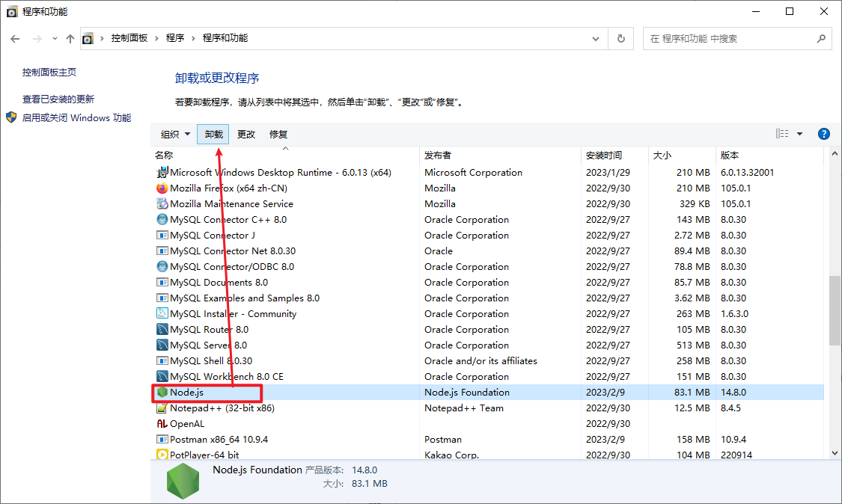The height and width of the screenshot is (504, 842).
Task: Select MySQL Connector Net 8.0.30 icon
Action: tap(162, 251)
